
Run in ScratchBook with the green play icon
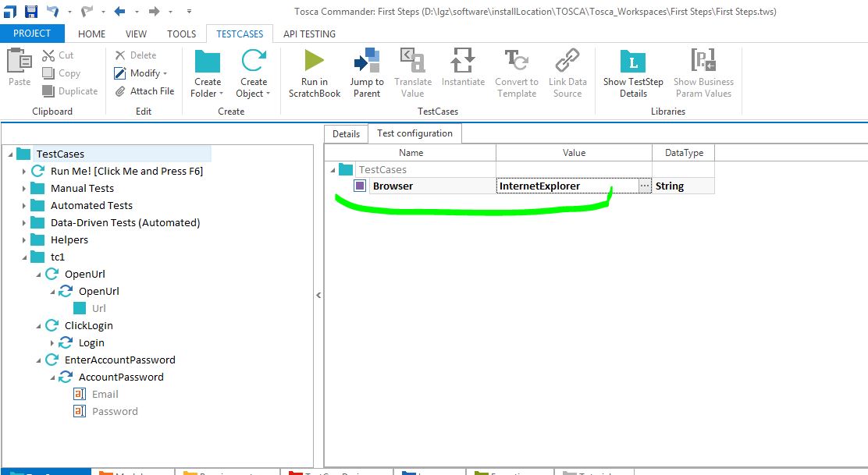(x=315, y=60)
